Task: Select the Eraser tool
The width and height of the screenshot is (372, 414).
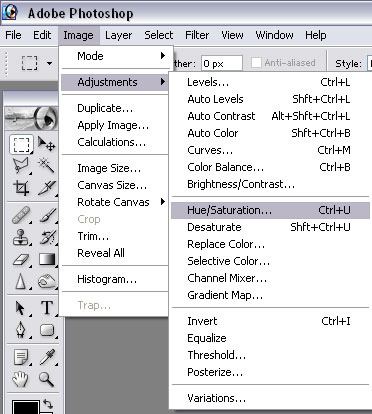Action: pyautogui.click(x=21, y=259)
